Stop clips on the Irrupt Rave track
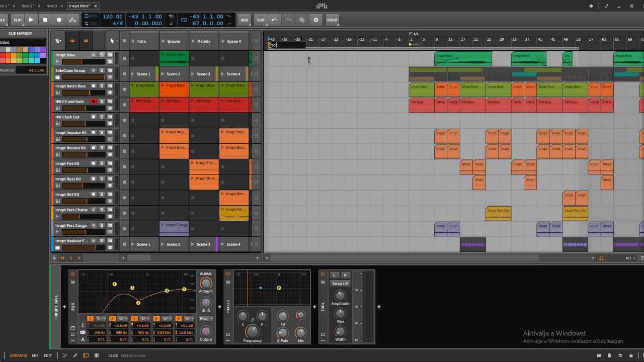644x362 pixels. tap(124, 58)
